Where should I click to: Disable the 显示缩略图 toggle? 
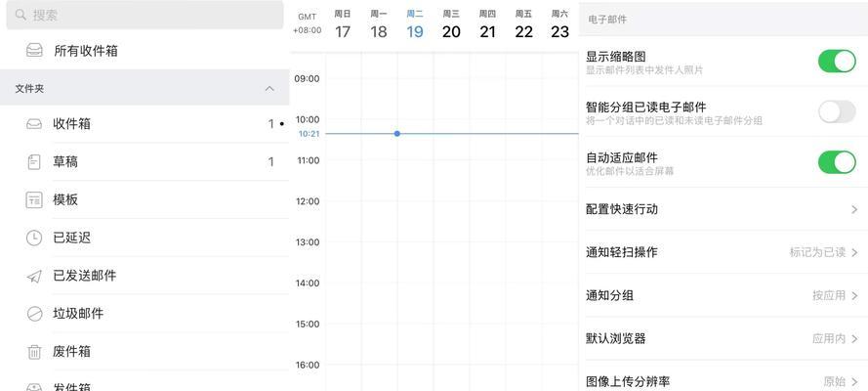837,61
